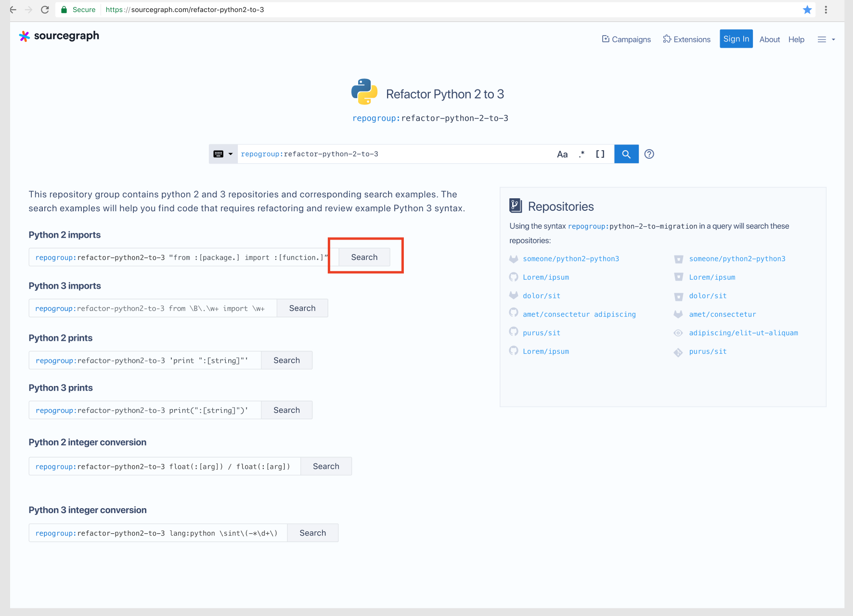The image size is (853, 616).
Task: Click Python 2 integer conversion query field
Action: pos(165,466)
